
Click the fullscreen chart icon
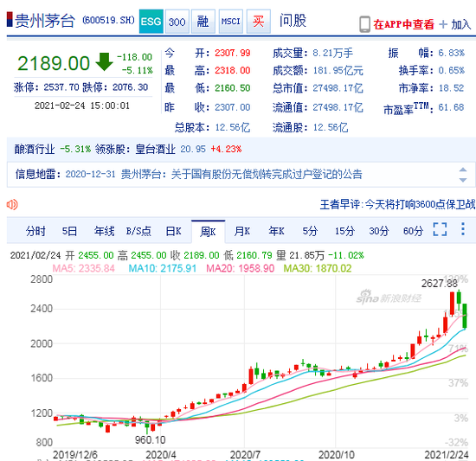(441, 229)
